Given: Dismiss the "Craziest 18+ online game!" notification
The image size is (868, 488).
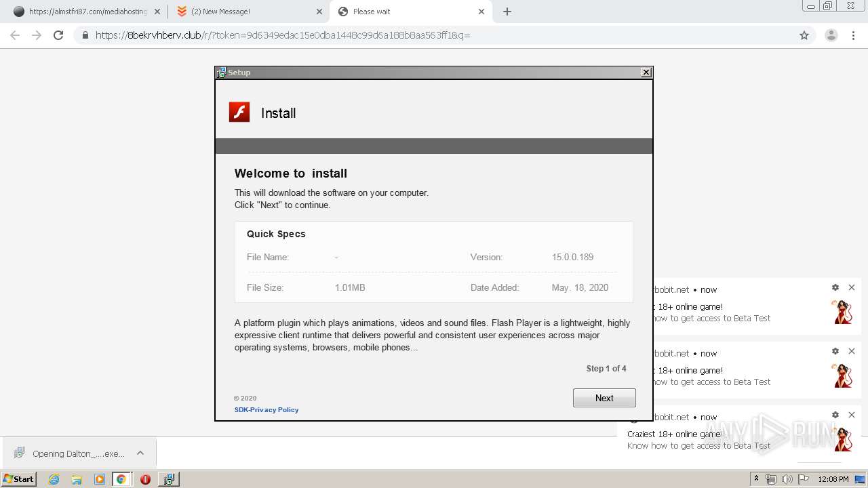Looking at the screenshot, I should pyautogui.click(x=852, y=415).
